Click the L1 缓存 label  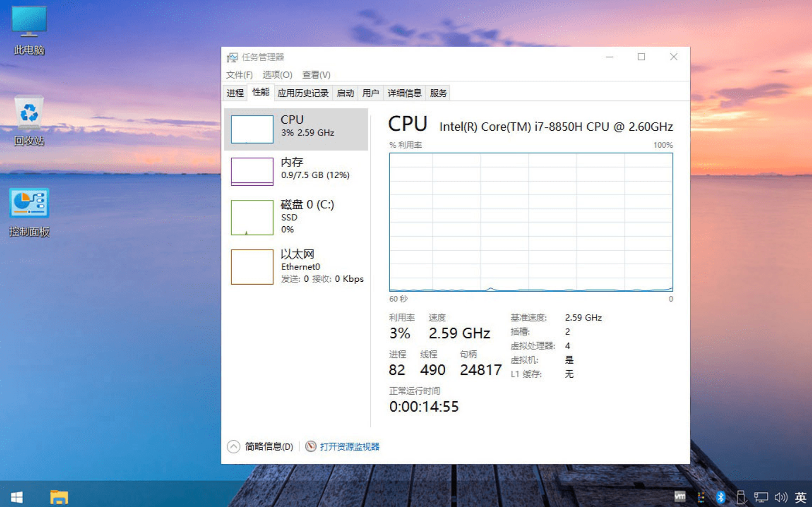point(526,374)
